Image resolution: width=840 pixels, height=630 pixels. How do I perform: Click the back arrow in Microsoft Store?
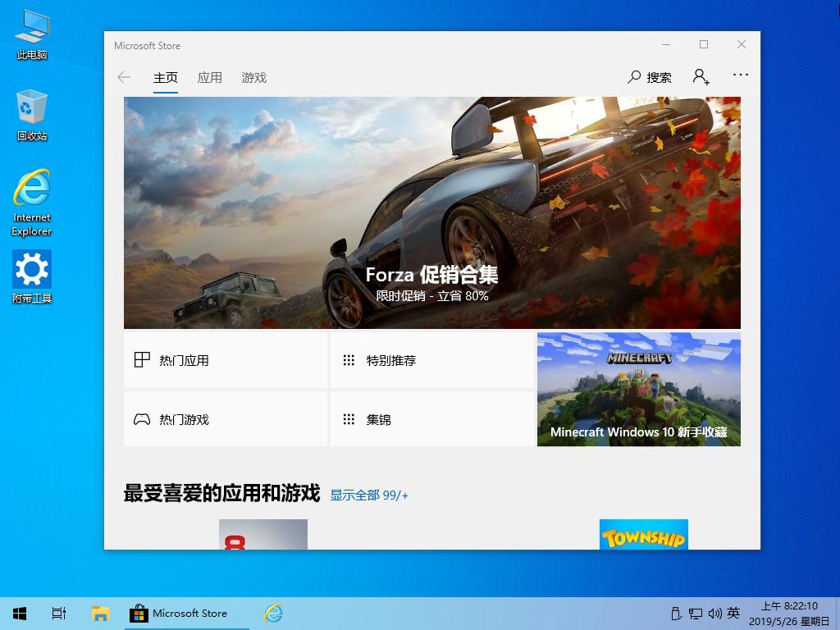[x=124, y=77]
